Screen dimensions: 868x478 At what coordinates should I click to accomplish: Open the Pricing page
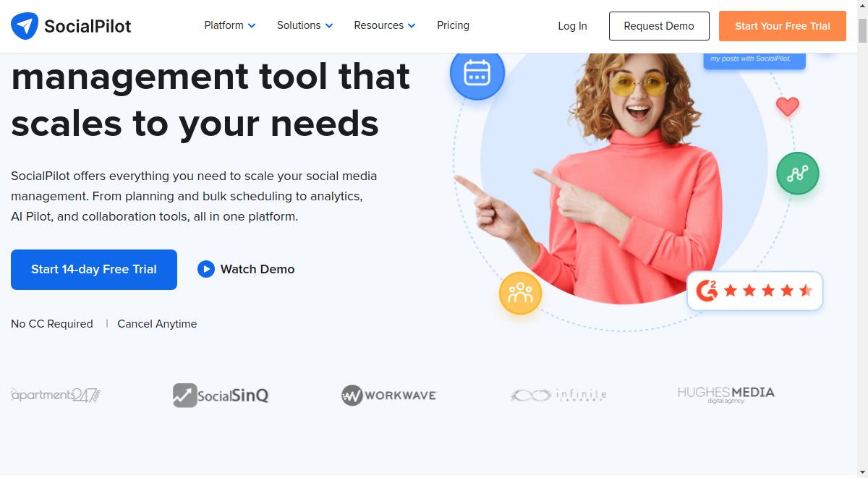point(453,25)
